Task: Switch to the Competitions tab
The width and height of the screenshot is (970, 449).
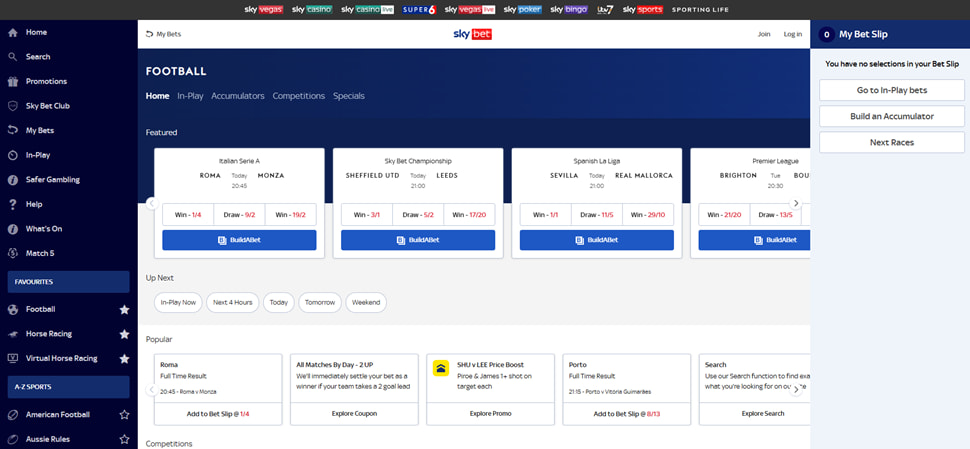Action: (298, 96)
